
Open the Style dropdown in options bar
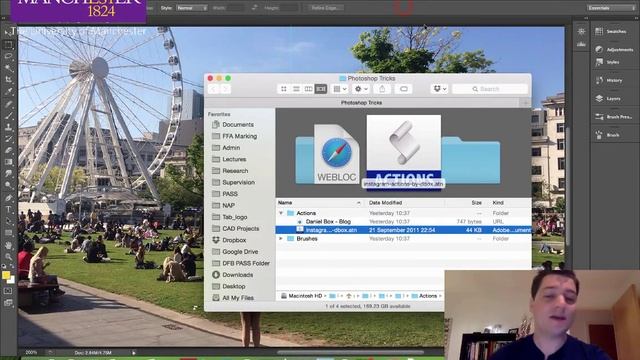(192, 8)
